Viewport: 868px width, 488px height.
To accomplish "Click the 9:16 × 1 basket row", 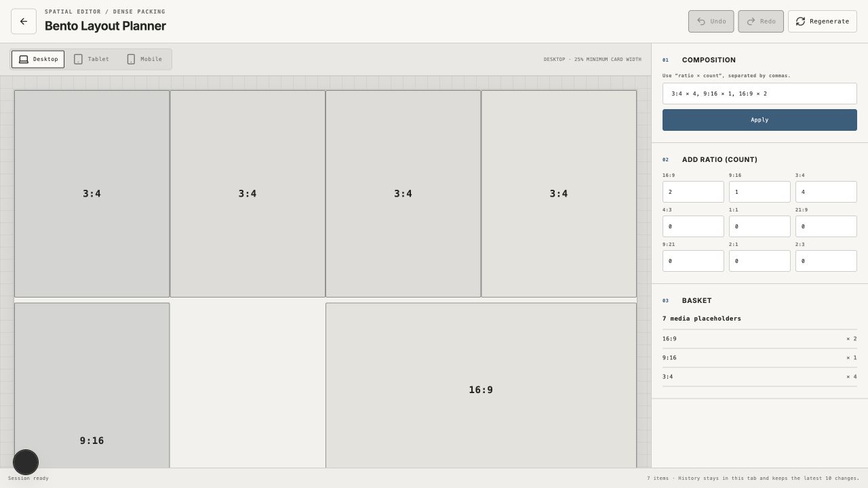I will [x=759, y=358].
